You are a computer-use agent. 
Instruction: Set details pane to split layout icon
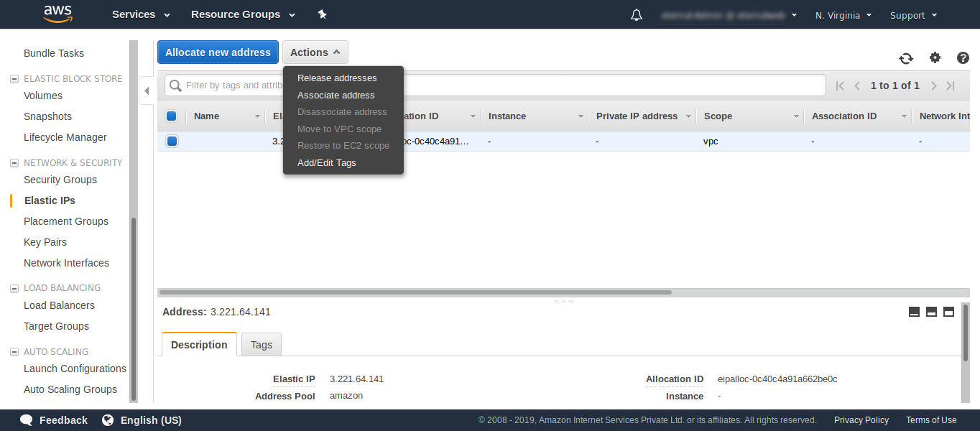(932, 312)
